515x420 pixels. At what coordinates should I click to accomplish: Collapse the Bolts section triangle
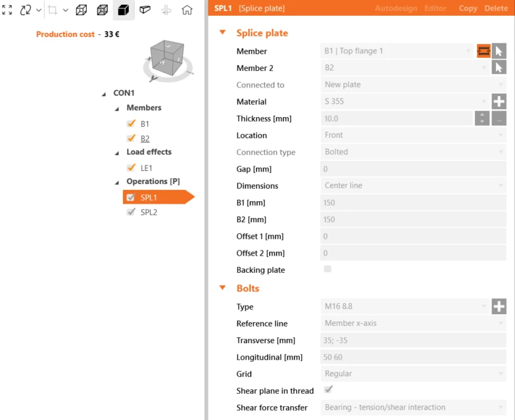tap(223, 288)
